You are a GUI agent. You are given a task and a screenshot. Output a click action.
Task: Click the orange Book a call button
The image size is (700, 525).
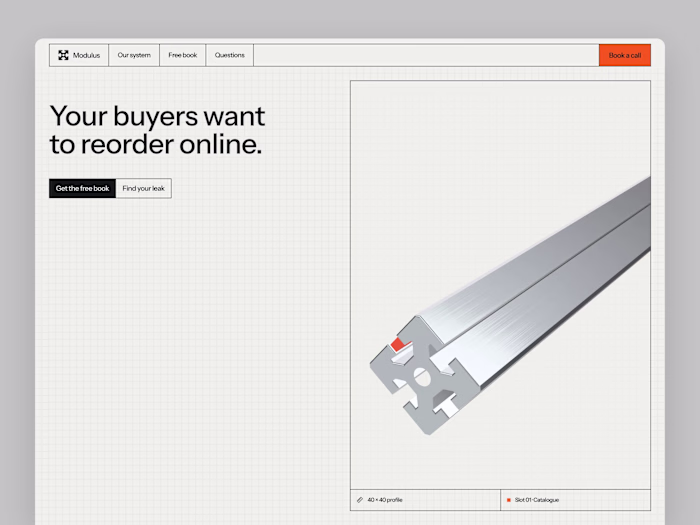coord(625,55)
